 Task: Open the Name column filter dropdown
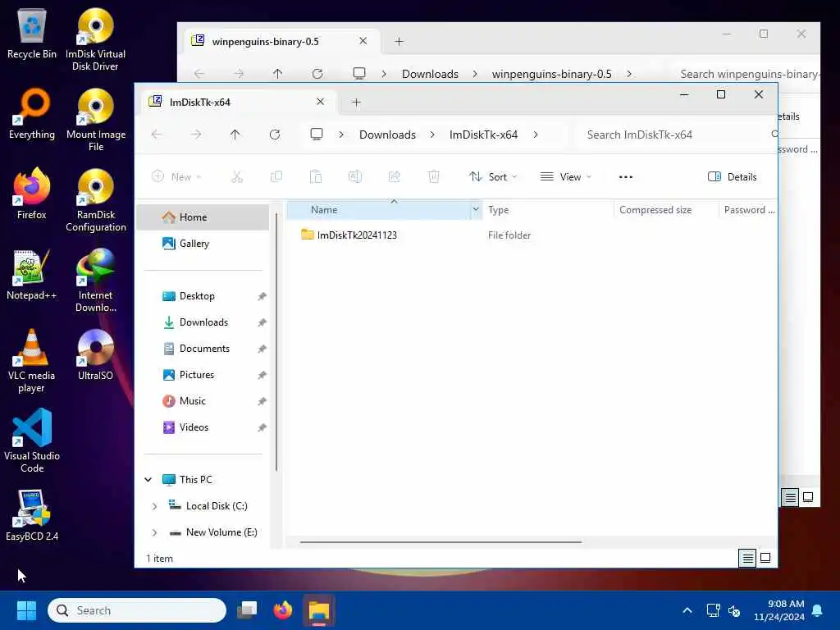[x=476, y=209]
